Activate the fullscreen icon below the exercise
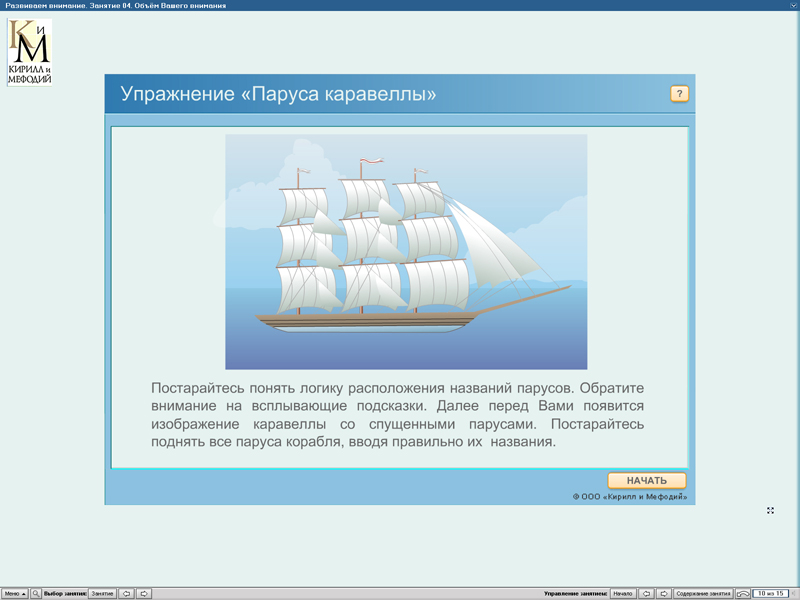Screen dimensions: 800x600 [770, 510]
